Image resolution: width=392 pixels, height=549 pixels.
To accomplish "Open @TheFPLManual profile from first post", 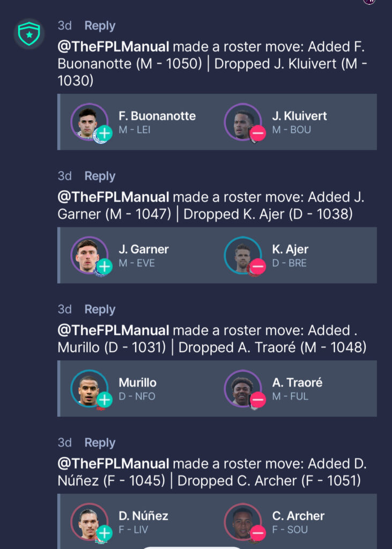I will tap(113, 47).
